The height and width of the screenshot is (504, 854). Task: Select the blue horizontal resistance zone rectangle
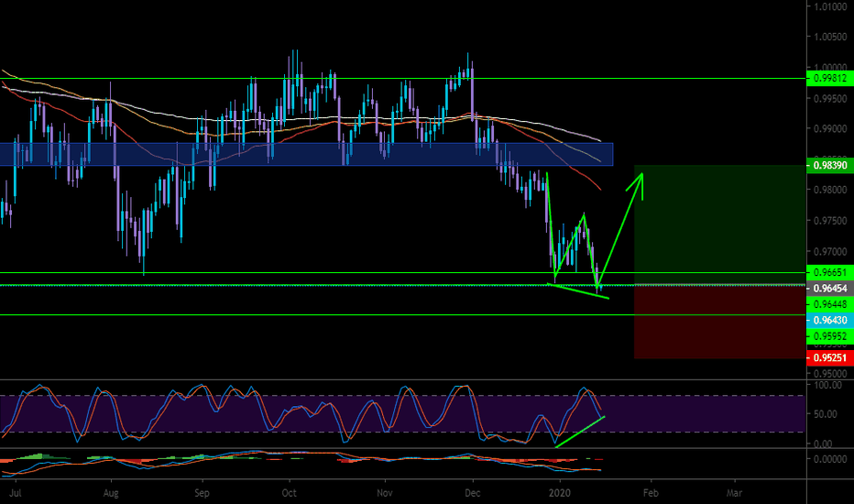click(275, 154)
